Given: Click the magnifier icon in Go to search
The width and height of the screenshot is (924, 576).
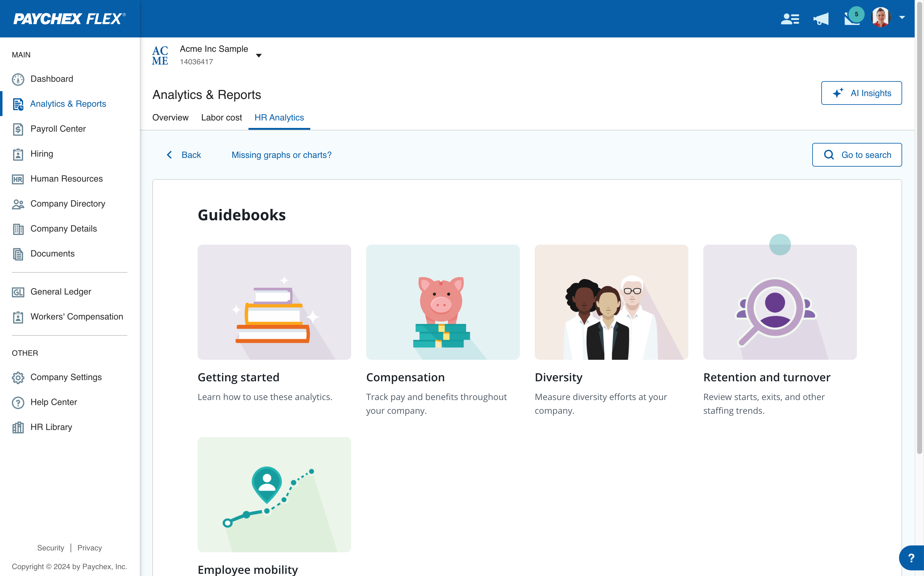Looking at the screenshot, I should click(829, 155).
